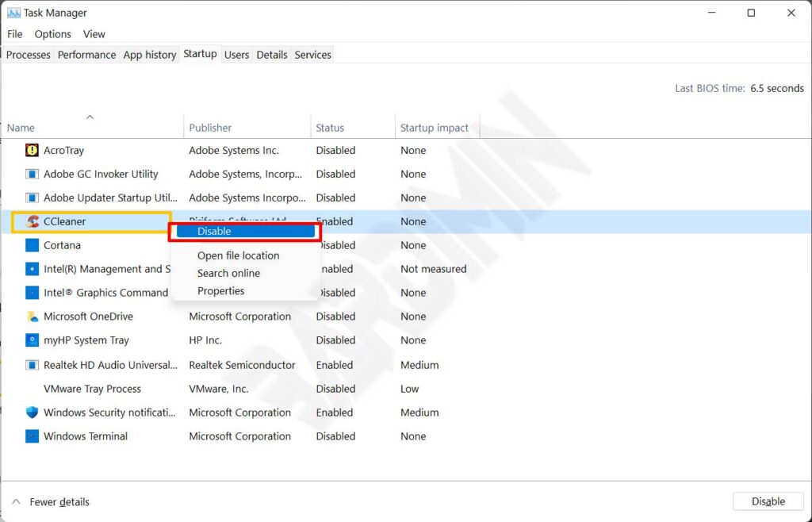Click the Intel(R) Management icon

pyautogui.click(x=32, y=269)
